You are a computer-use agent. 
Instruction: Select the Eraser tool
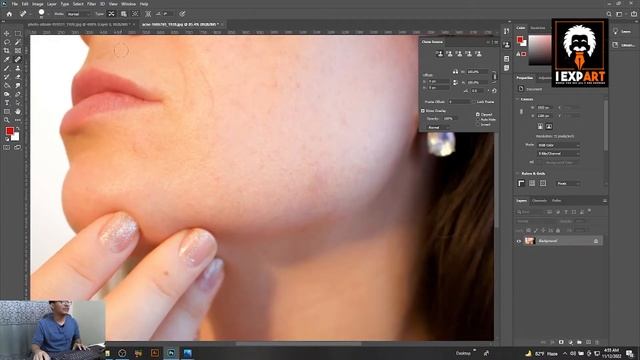(x=18, y=77)
